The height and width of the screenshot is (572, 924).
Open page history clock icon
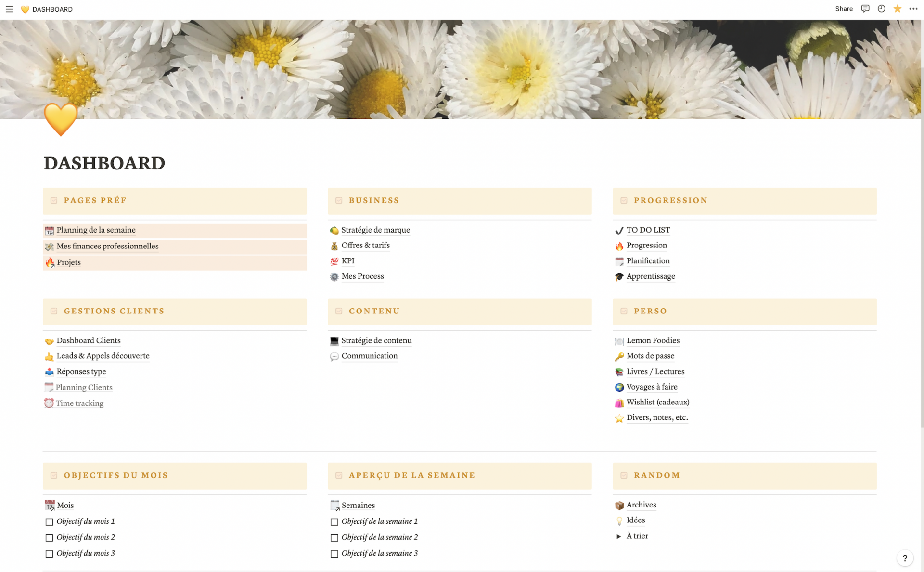click(881, 9)
